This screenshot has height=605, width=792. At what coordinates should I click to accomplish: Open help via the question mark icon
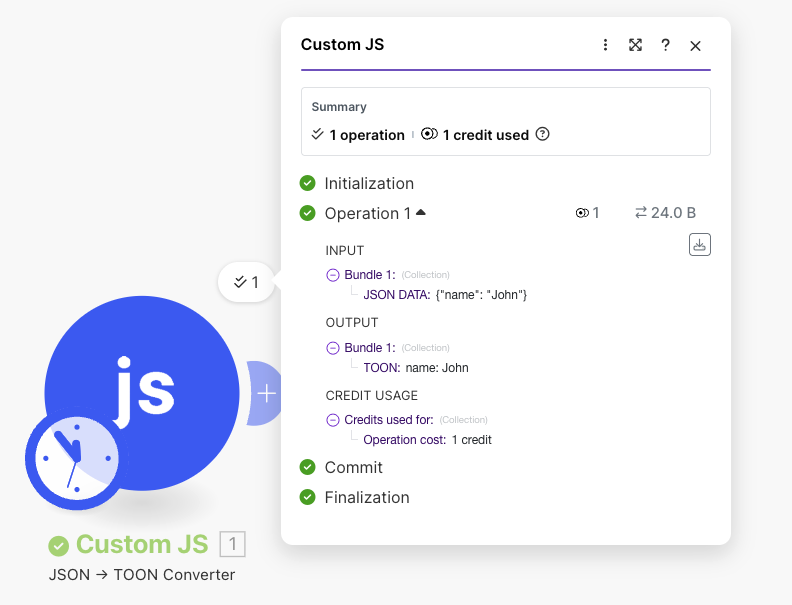(x=665, y=45)
